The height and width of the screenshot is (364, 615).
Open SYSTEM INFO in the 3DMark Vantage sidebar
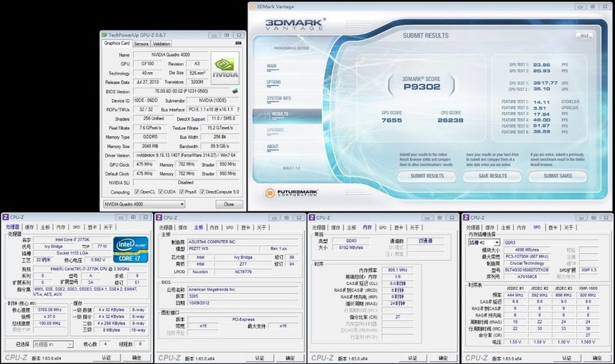(x=279, y=98)
